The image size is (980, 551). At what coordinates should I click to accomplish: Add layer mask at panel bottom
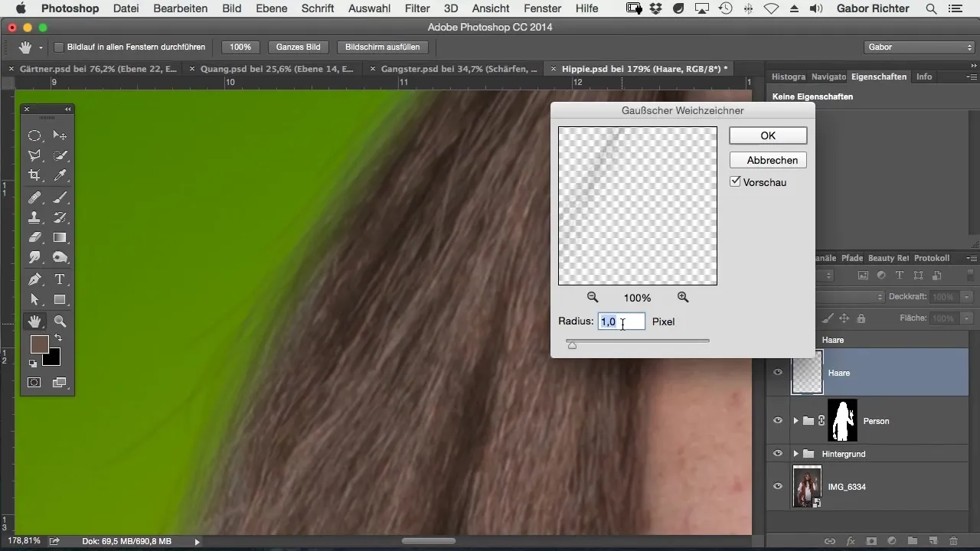tap(871, 541)
